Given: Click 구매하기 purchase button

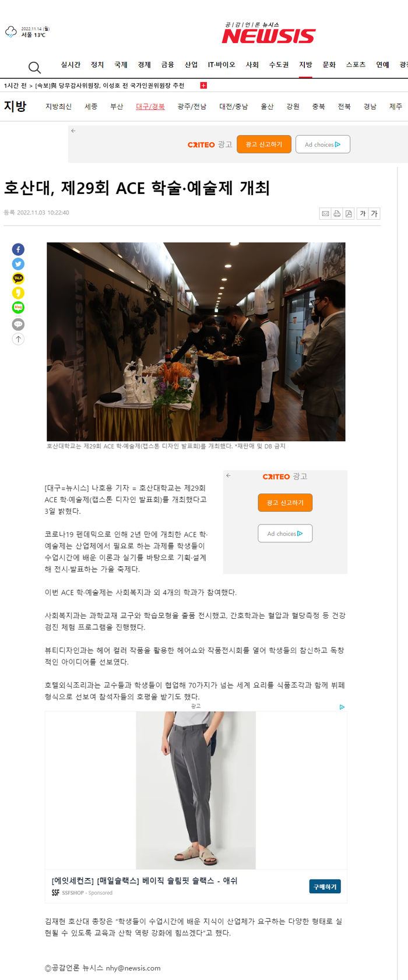Looking at the screenshot, I should pos(325,887).
